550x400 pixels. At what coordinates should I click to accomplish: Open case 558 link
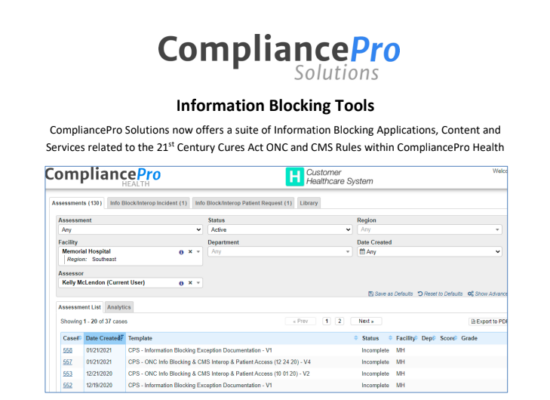point(67,351)
